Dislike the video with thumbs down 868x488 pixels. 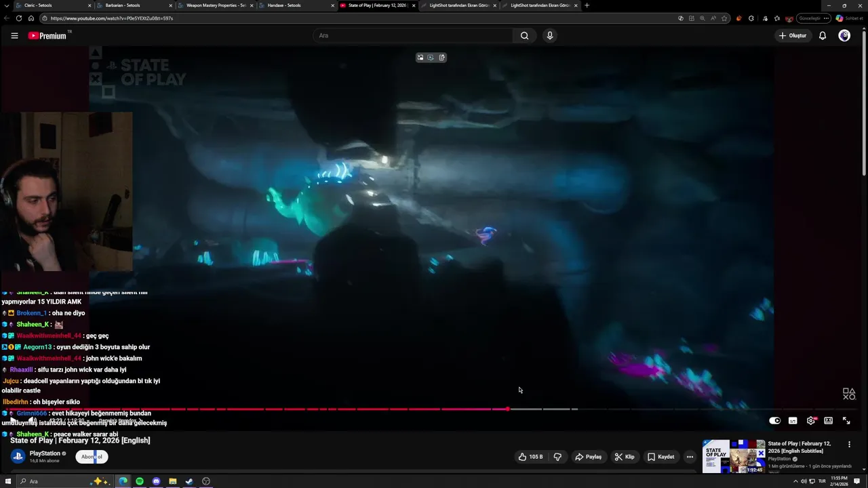[x=557, y=457]
